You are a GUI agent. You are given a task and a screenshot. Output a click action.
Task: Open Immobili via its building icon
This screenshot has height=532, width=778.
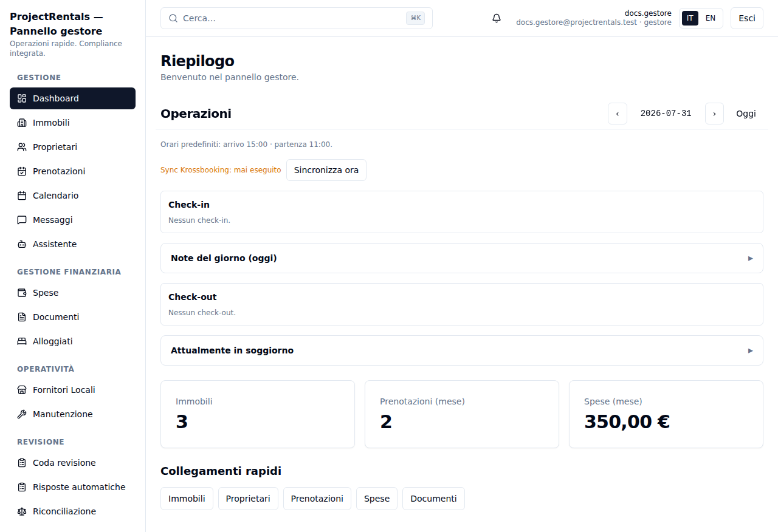coord(22,123)
